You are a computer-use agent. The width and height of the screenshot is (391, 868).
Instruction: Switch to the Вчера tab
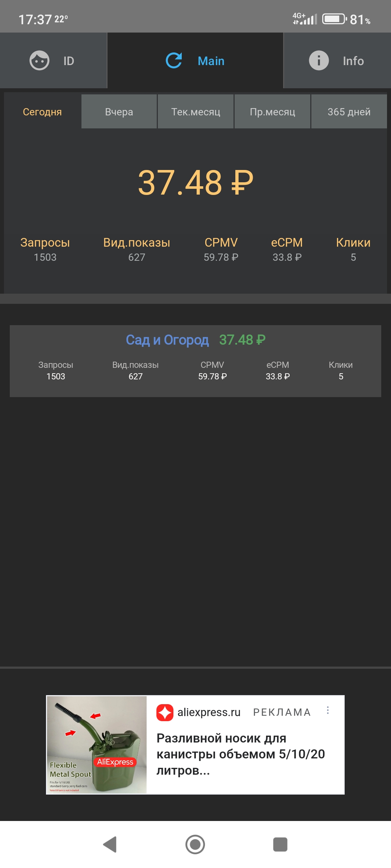coord(119,112)
